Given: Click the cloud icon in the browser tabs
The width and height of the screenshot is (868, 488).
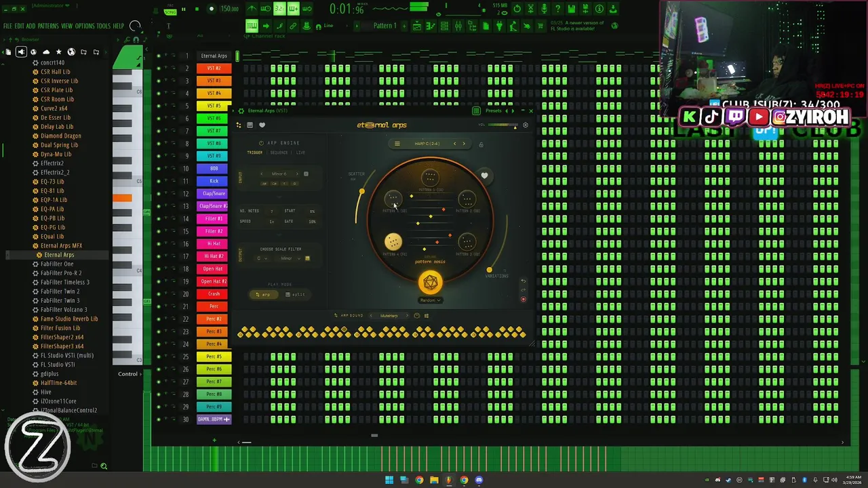Looking at the screenshot, I should pyautogui.click(x=46, y=52).
